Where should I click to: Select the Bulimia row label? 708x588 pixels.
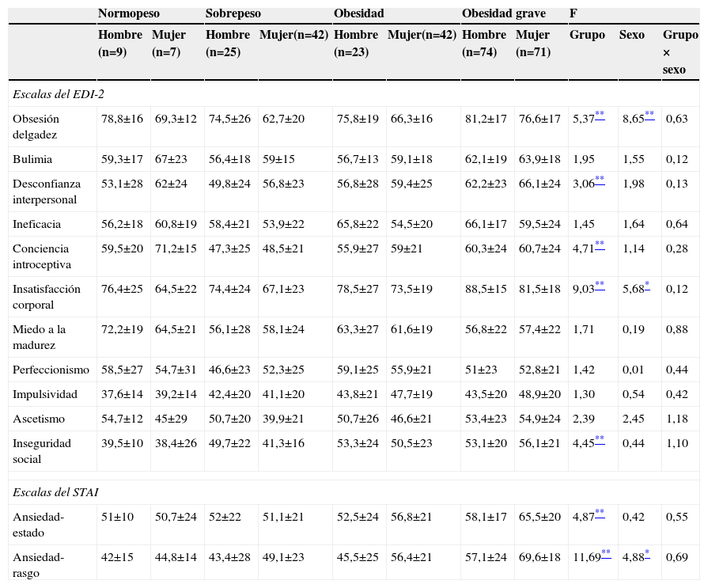point(32,159)
